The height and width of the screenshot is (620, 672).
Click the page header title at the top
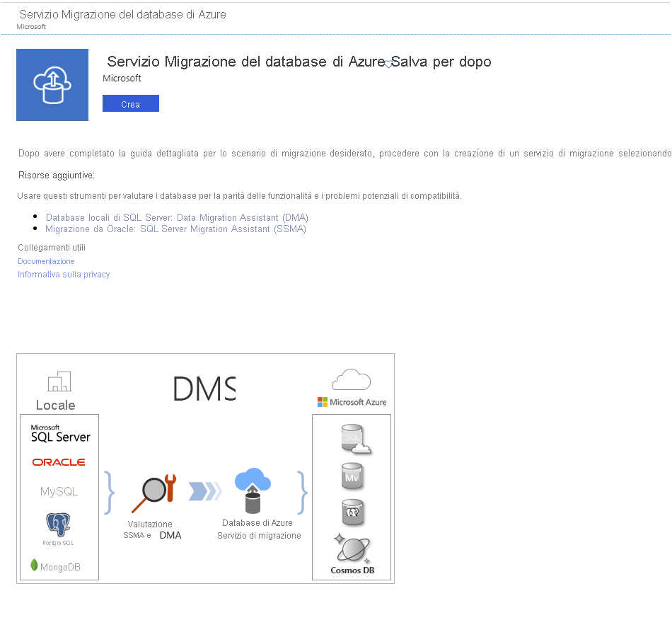click(x=122, y=15)
